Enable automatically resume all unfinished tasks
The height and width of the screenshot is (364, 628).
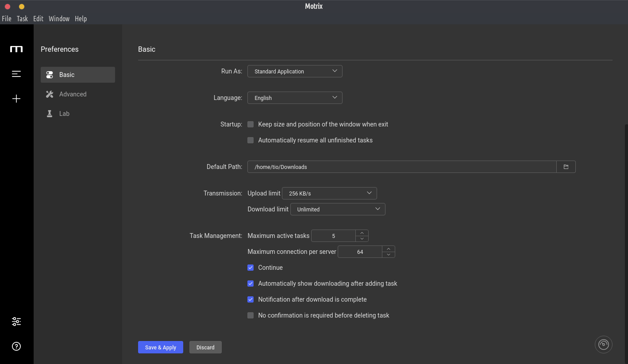(x=250, y=140)
